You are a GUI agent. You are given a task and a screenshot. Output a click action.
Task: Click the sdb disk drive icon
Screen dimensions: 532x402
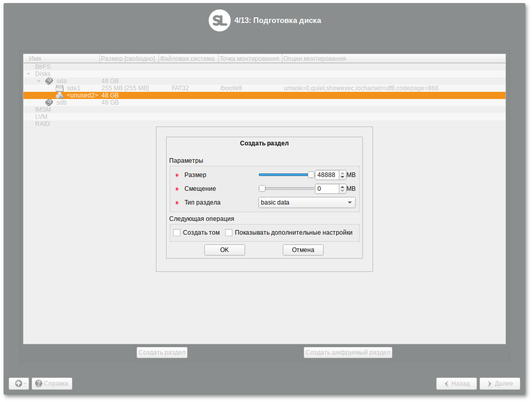pos(49,102)
